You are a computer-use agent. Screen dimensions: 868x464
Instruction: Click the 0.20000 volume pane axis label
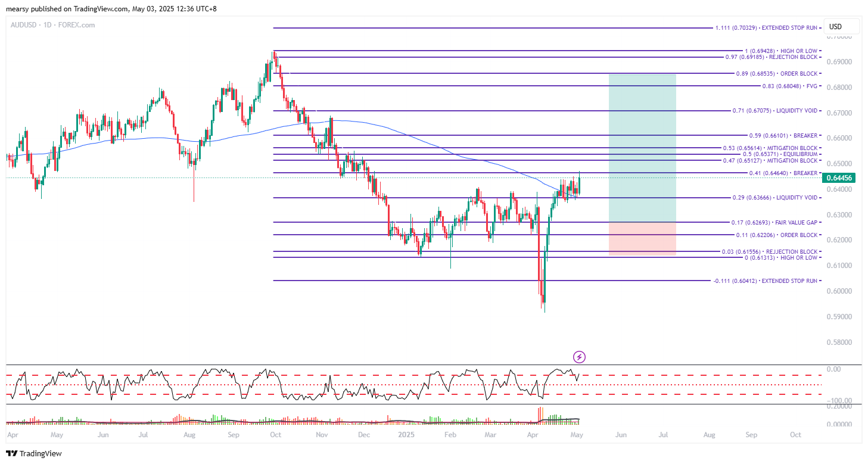(838, 406)
